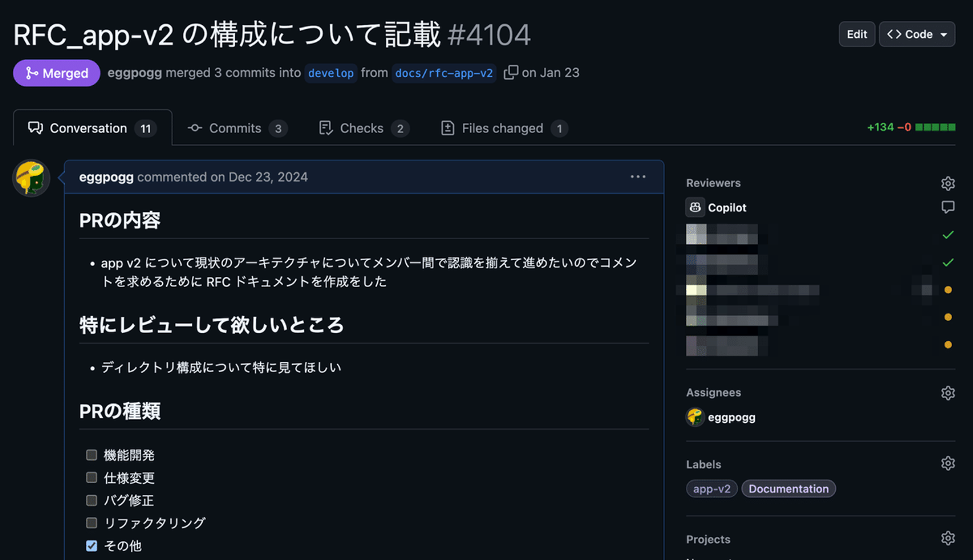Image resolution: width=973 pixels, height=560 pixels.
Task: Click the 特にレビューして欲しいところ heading
Action: point(211,325)
